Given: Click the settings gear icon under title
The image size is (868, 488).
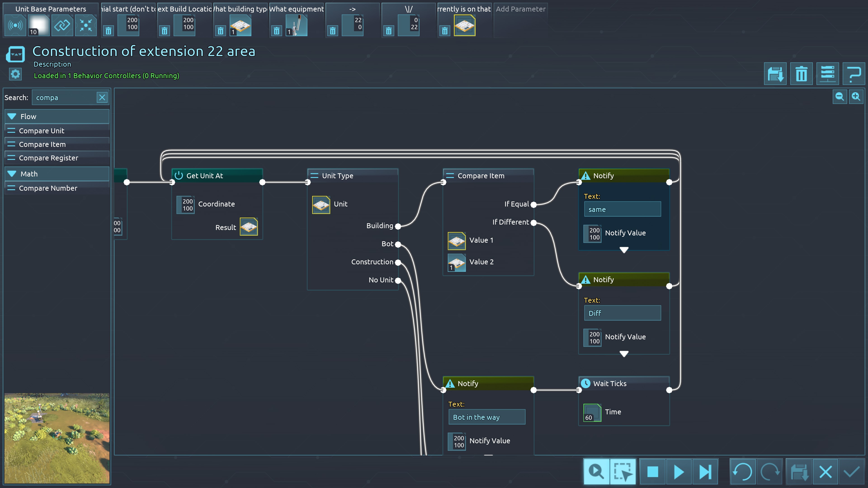Looking at the screenshot, I should (16, 74).
